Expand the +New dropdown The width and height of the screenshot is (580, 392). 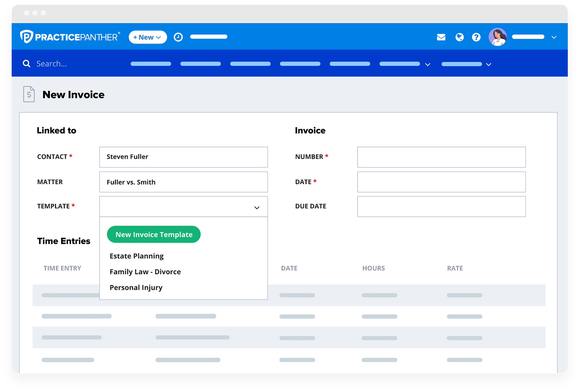tap(147, 37)
